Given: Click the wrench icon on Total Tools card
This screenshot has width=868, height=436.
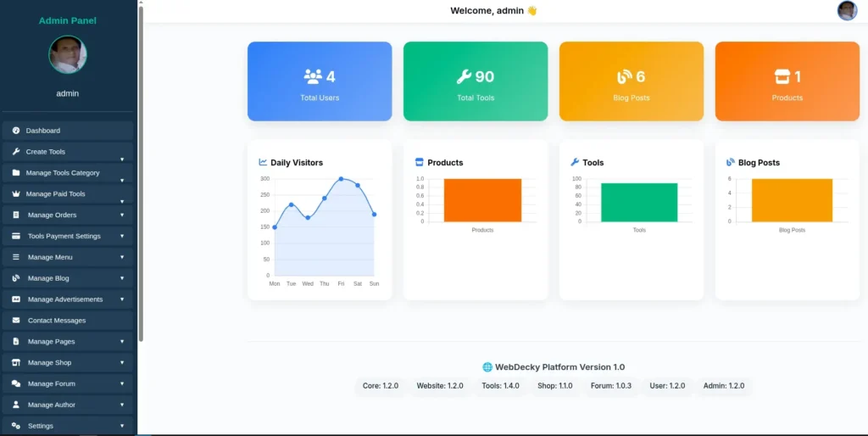Looking at the screenshot, I should 464,76.
